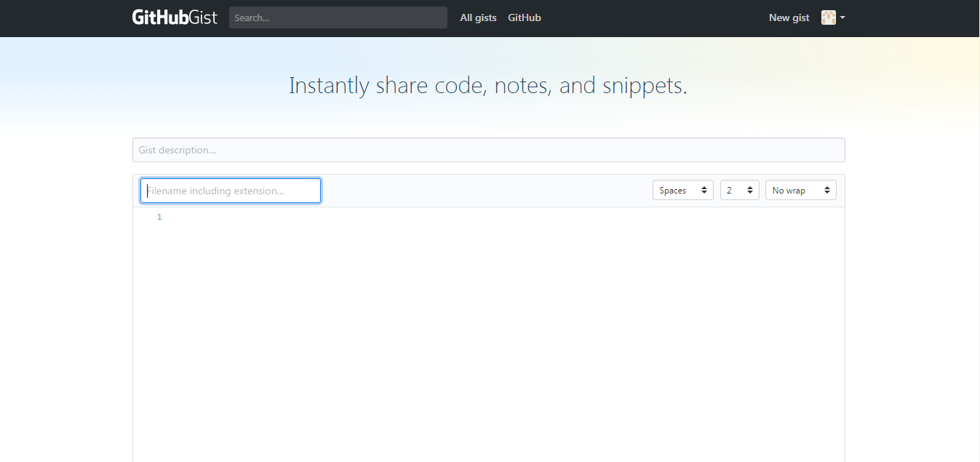Select the GitHub menu item
The image size is (980, 462).
coord(524,17)
